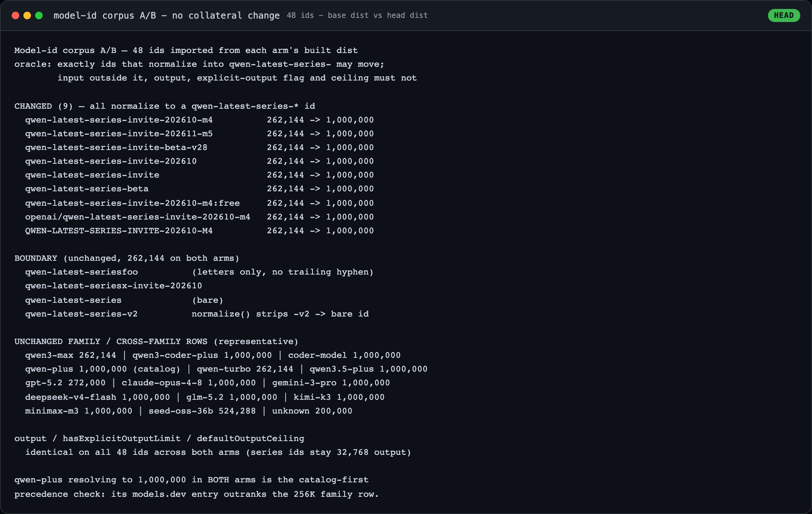Click the title 'model-id corpus A/B – no collateral change'
Image resolution: width=812 pixels, height=514 pixels.
[167, 15]
